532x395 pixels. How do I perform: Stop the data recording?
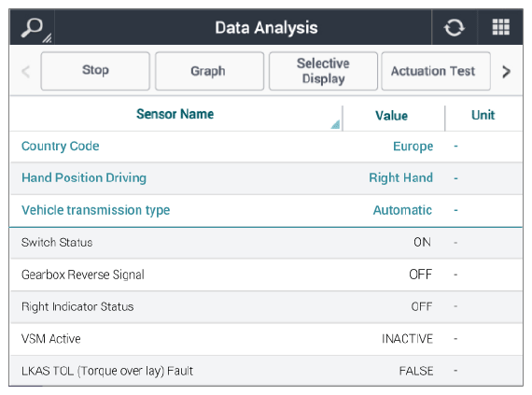pyautogui.click(x=95, y=71)
